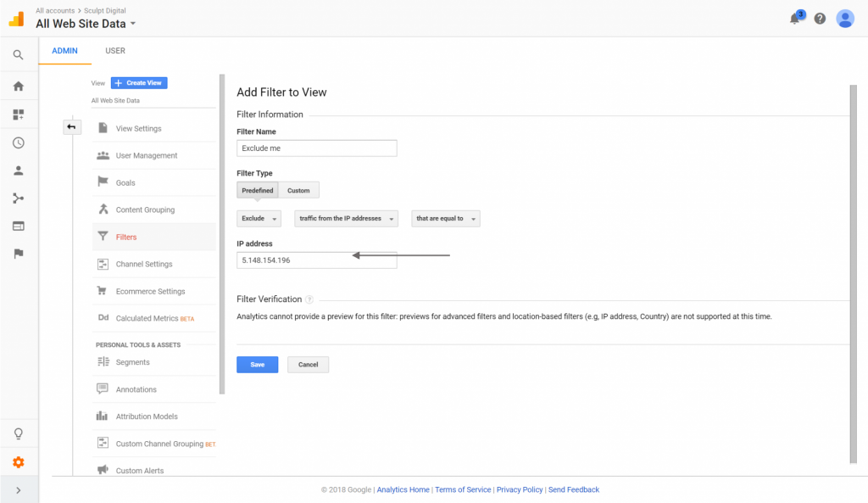Open Customization dashboard icon in sidebar

click(19, 115)
